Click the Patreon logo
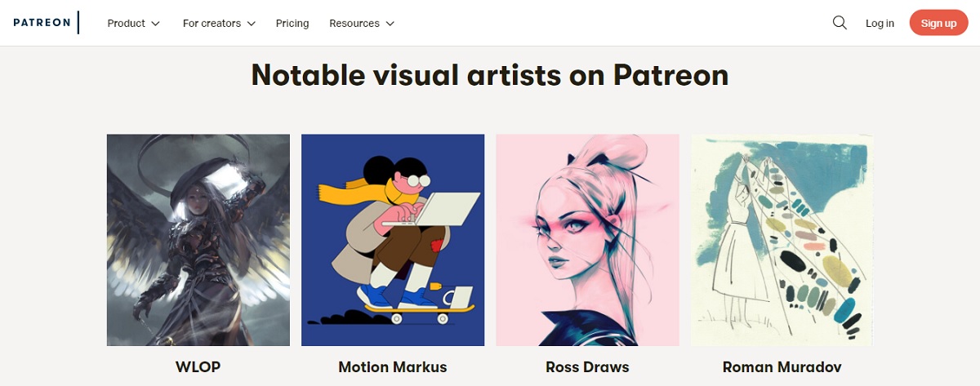 [x=42, y=23]
